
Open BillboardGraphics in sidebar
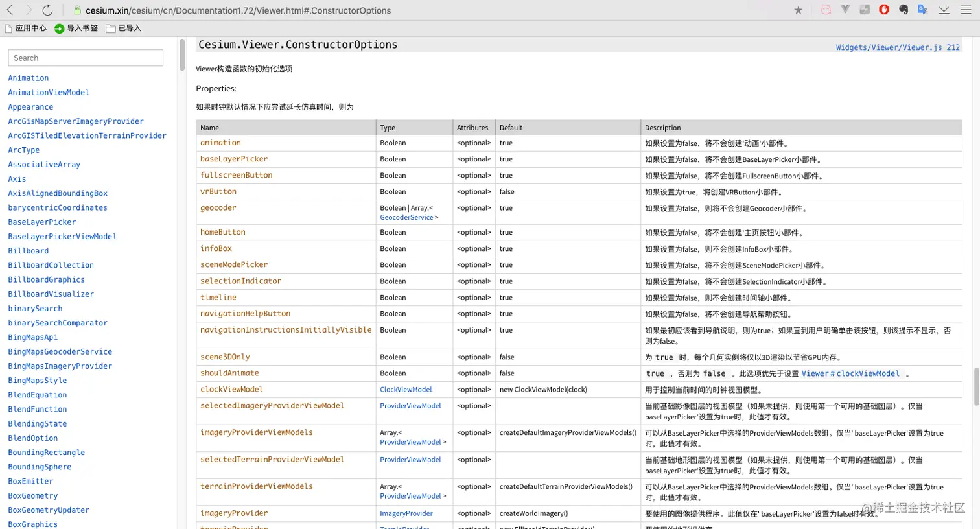(x=47, y=279)
